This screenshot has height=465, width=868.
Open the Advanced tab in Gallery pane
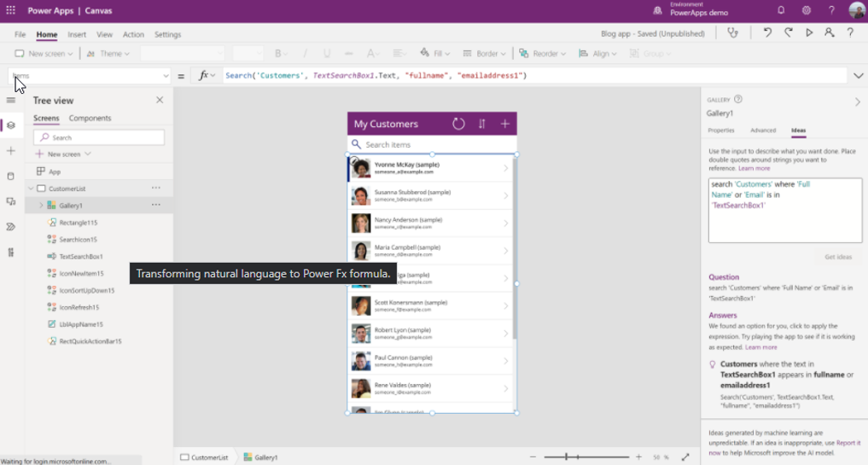click(763, 130)
